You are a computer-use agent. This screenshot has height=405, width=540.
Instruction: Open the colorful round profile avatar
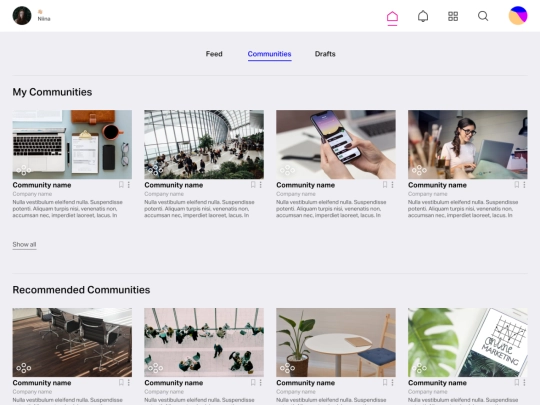(518, 15)
